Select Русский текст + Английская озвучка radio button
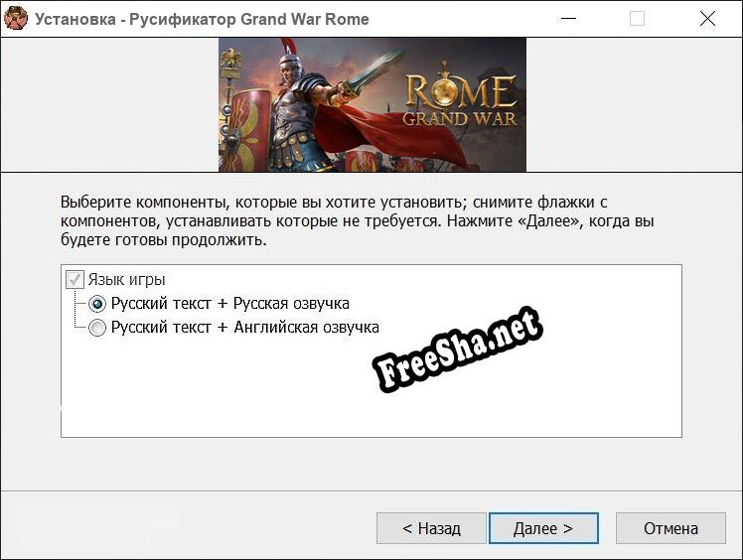This screenshot has width=743, height=560. (x=97, y=328)
